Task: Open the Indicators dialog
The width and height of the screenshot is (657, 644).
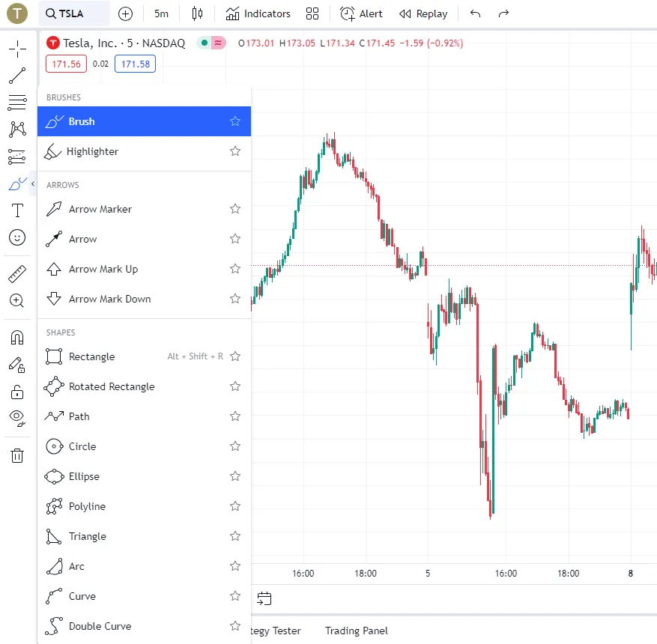Action: click(258, 13)
